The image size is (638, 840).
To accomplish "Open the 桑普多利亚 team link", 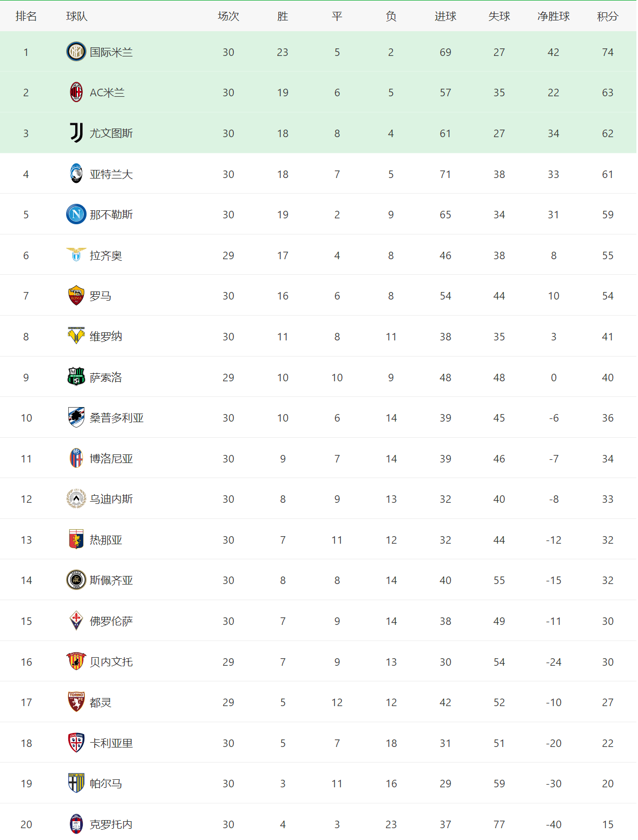I will click(117, 418).
